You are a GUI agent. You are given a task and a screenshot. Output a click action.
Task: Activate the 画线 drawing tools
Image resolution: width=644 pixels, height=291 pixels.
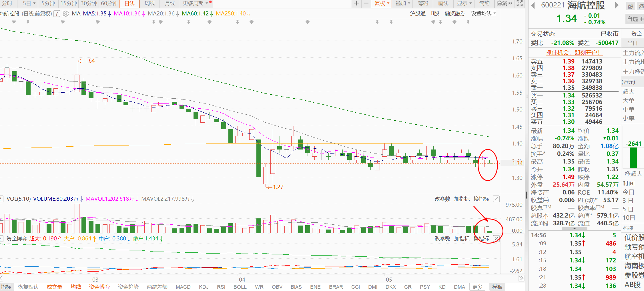click(x=443, y=3)
